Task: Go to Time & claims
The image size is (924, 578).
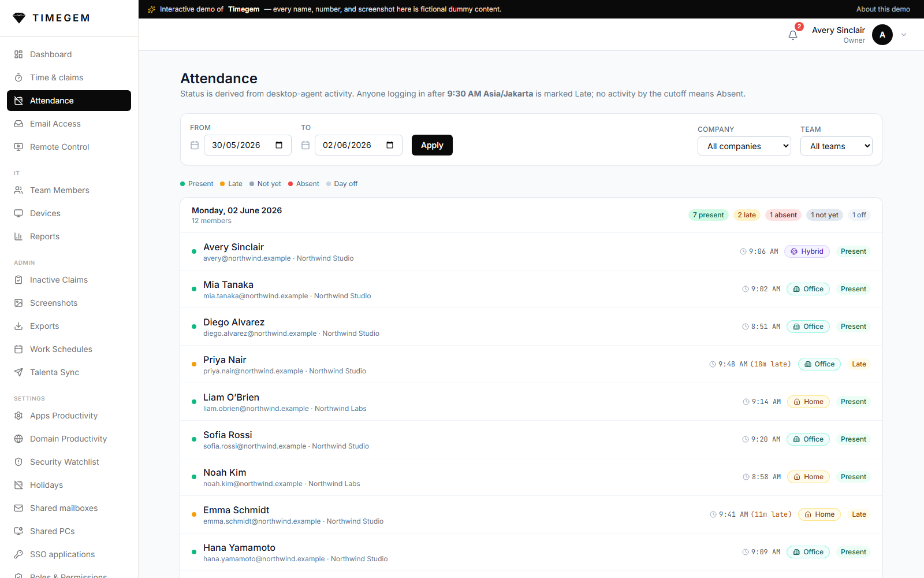Action: (x=69, y=77)
